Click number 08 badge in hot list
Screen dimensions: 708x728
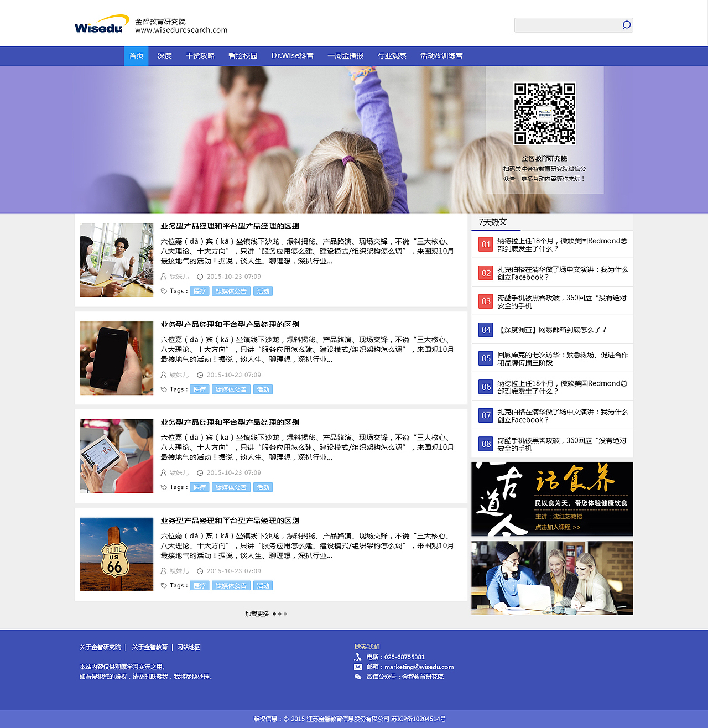pyautogui.click(x=486, y=444)
